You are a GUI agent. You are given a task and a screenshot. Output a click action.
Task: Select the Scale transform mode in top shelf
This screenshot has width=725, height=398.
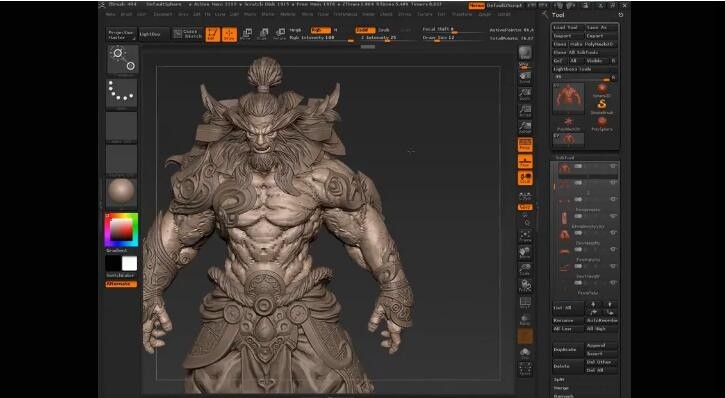263,34
